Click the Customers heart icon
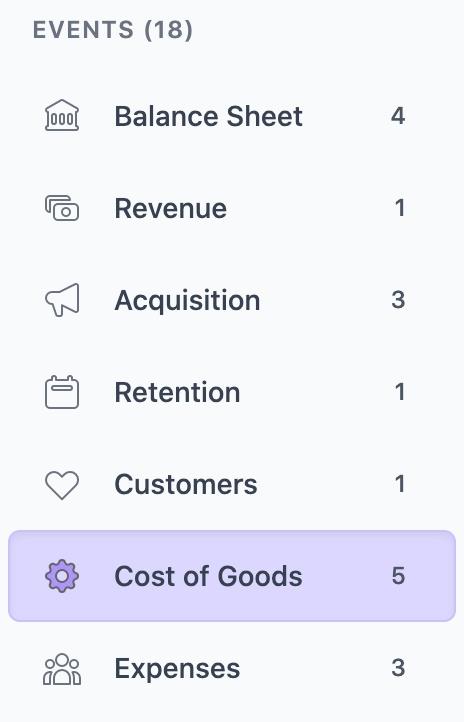Image resolution: width=464 pixels, height=722 pixels. click(62, 485)
